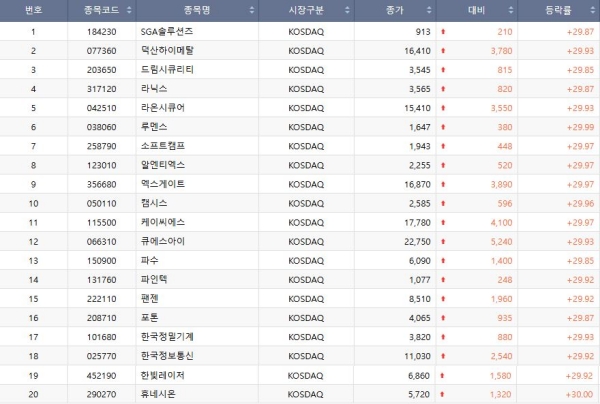Select stock name 케이씨에스
This screenshot has width=600, height=404.
(163, 223)
